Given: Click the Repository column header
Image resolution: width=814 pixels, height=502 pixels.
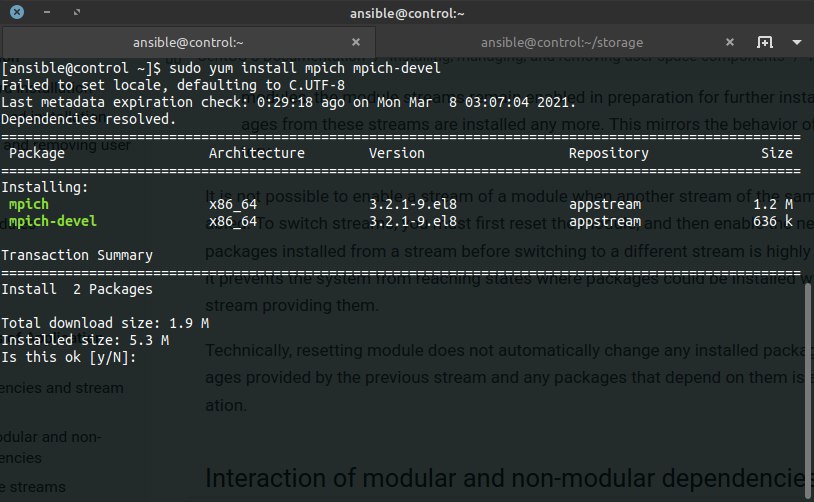Looking at the screenshot, I should click(x=608, y=153).
